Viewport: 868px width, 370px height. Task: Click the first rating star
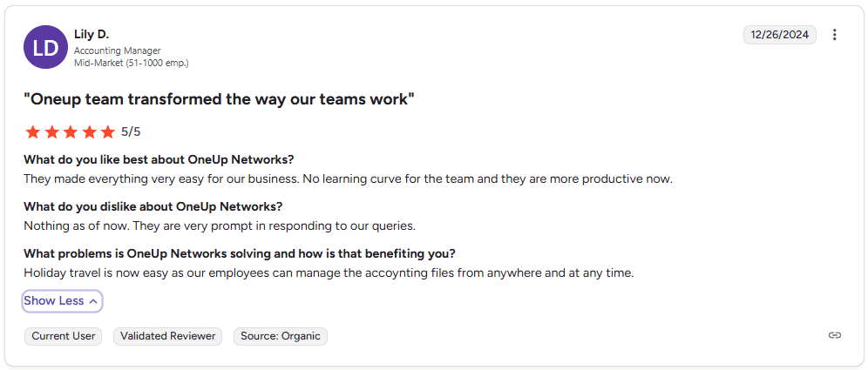33,132
